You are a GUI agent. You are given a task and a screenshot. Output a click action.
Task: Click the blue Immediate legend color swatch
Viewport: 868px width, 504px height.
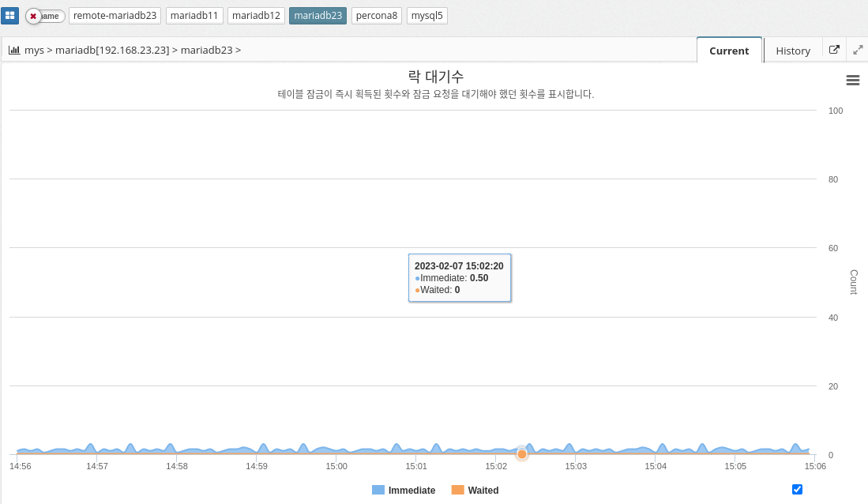coord(378,491)
